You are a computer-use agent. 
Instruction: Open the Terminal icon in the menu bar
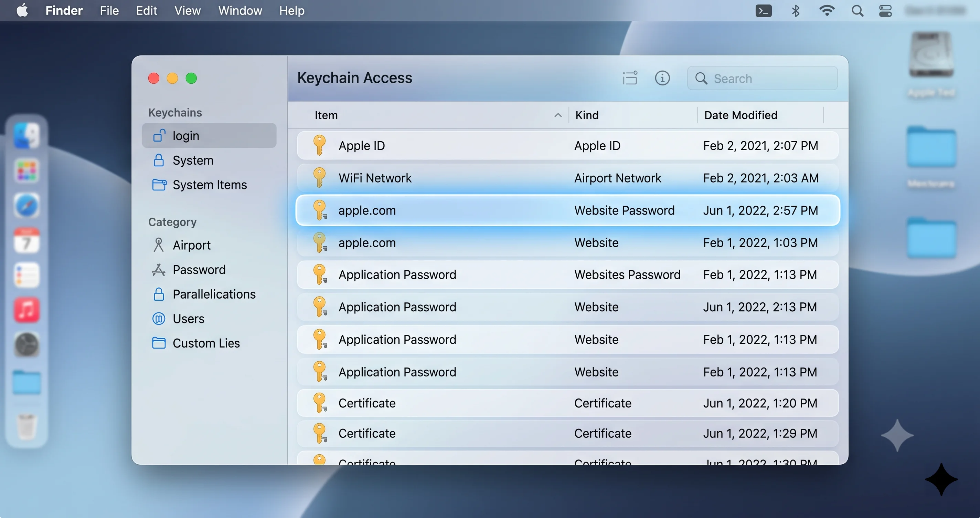763,11
